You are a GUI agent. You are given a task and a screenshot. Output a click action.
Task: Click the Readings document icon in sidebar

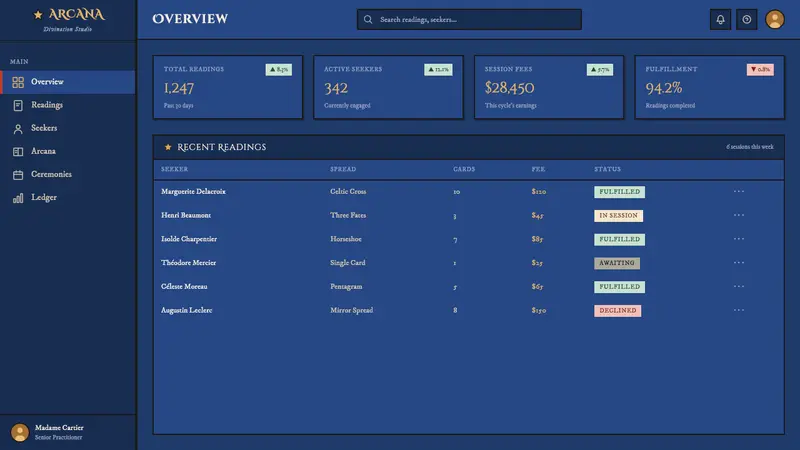click(18, 105)
